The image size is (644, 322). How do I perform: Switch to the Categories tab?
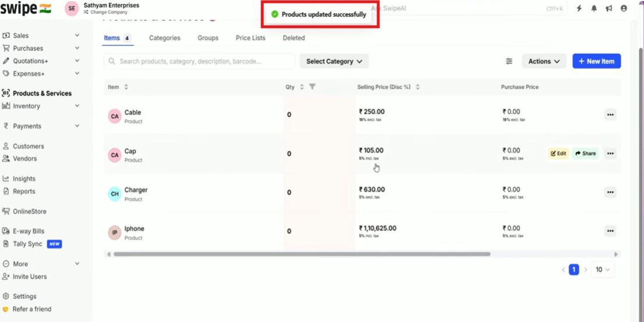pos(164,38)
